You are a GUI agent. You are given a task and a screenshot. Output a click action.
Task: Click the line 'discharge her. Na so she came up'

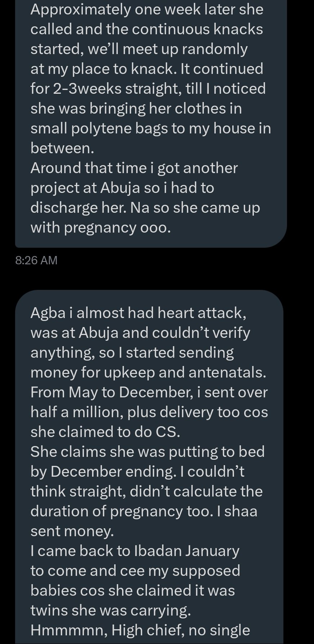tap(145, 208)
